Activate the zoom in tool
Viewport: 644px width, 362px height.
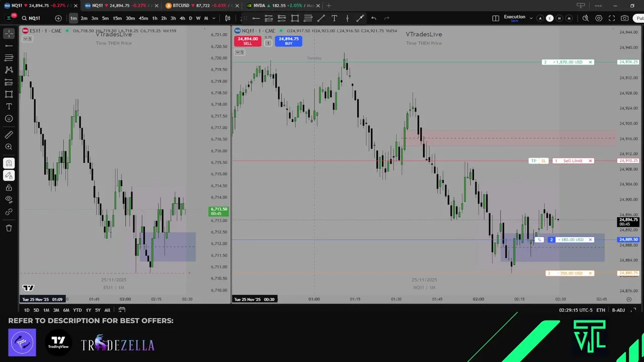[9, 147]
